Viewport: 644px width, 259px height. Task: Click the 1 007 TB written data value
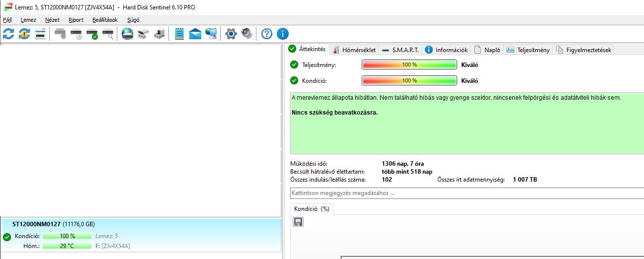pyautogui.click(x=525, y=180)
